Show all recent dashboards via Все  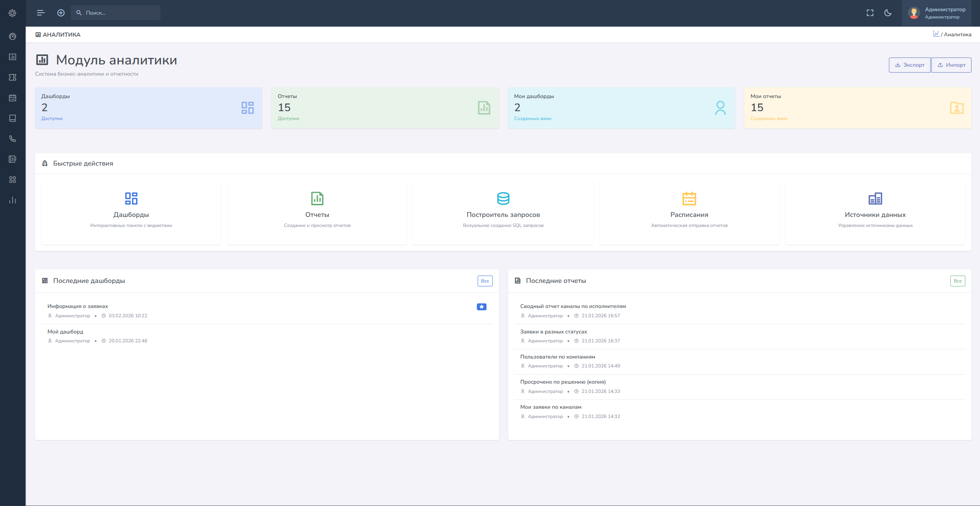[x=485, y=281]
